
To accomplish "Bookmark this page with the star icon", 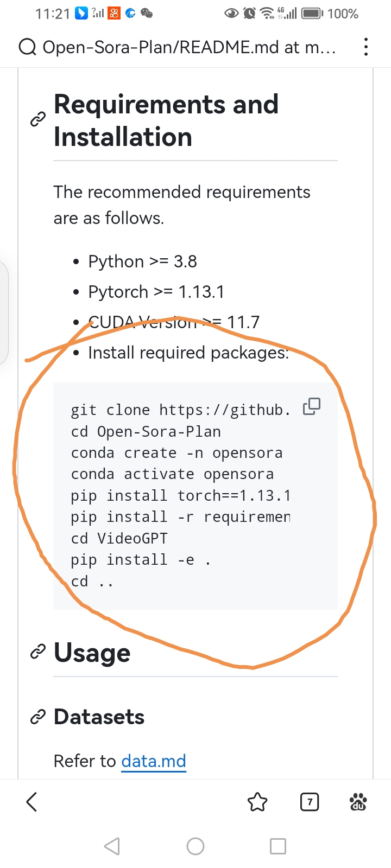I will [257, 802].
